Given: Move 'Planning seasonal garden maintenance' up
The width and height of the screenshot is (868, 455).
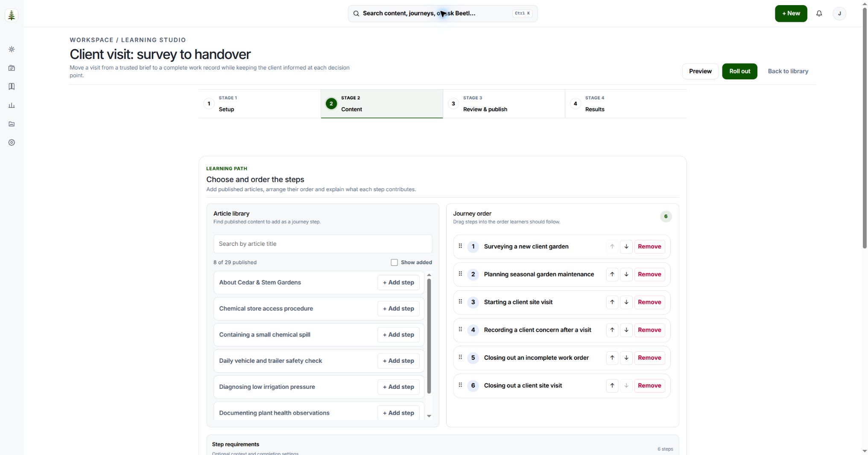Looking at the screenshot, I should (612, 274).
